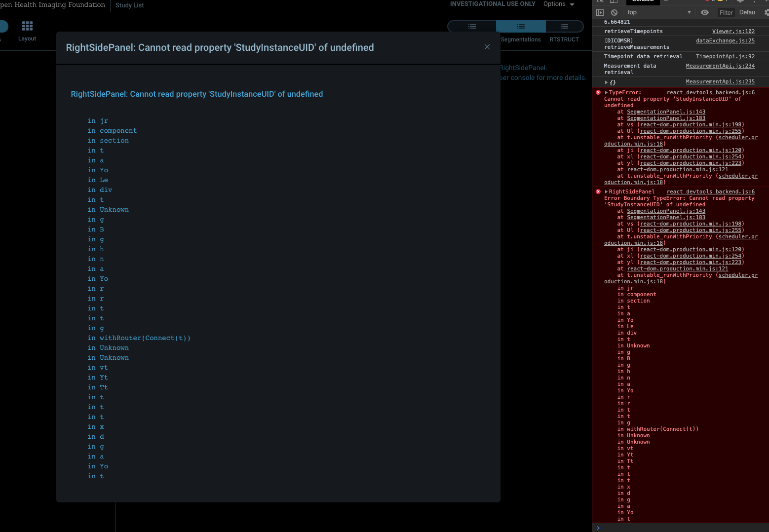Create live expression with the eye icon
The image size is (769, 532).
705,12
